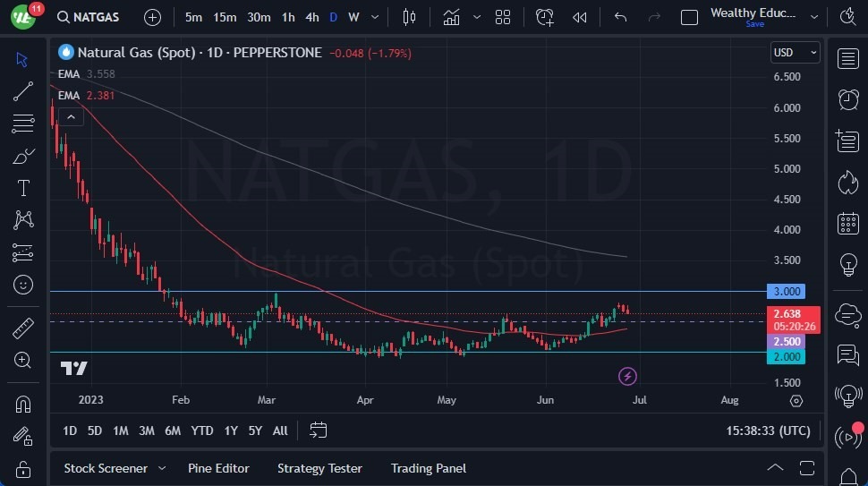Image resolution: width=868 pixels, height=486 pixels.
Task: Open Indicators panel
Action: click(451, 17)
